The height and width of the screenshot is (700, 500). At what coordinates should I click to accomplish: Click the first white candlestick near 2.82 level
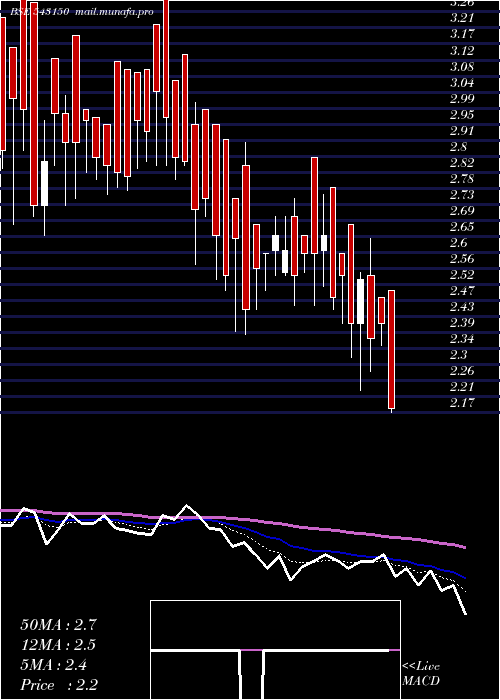pos(44,183)
